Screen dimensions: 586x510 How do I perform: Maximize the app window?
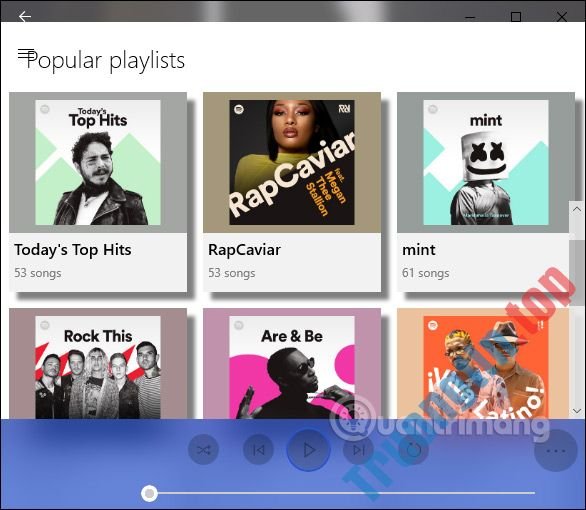point(516,17)
